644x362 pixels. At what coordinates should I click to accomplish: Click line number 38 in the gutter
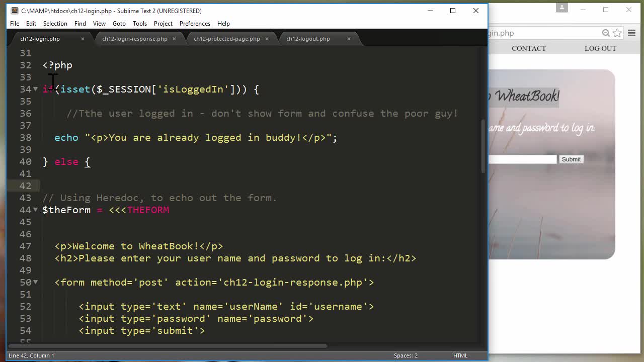25,137
